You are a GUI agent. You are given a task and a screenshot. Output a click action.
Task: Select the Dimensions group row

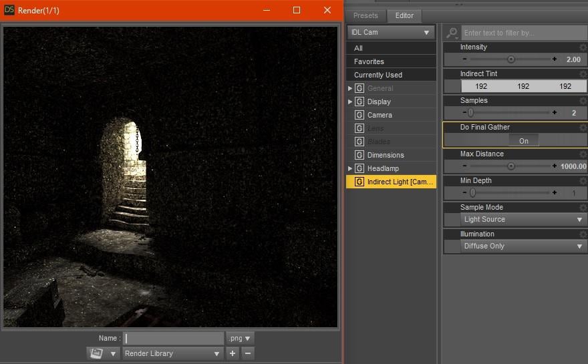[x=391, y=155]
